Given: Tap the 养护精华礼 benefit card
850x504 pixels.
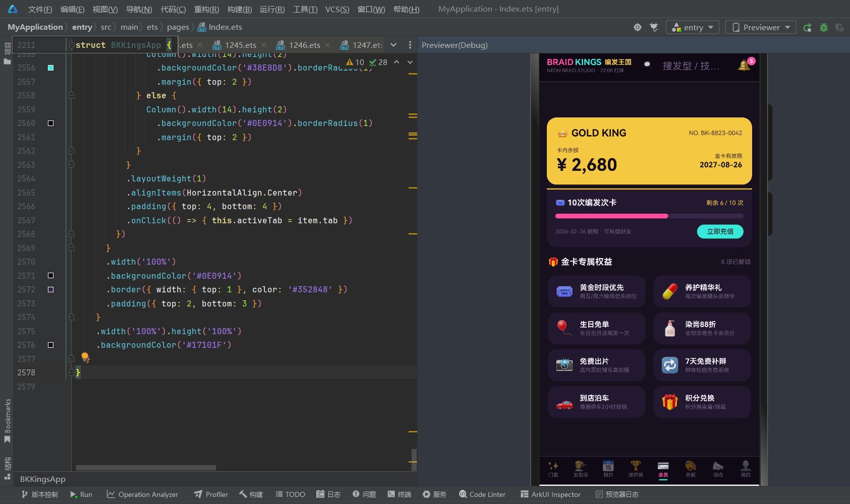Looking at the screenshot, I should click(x=702, y=291).
